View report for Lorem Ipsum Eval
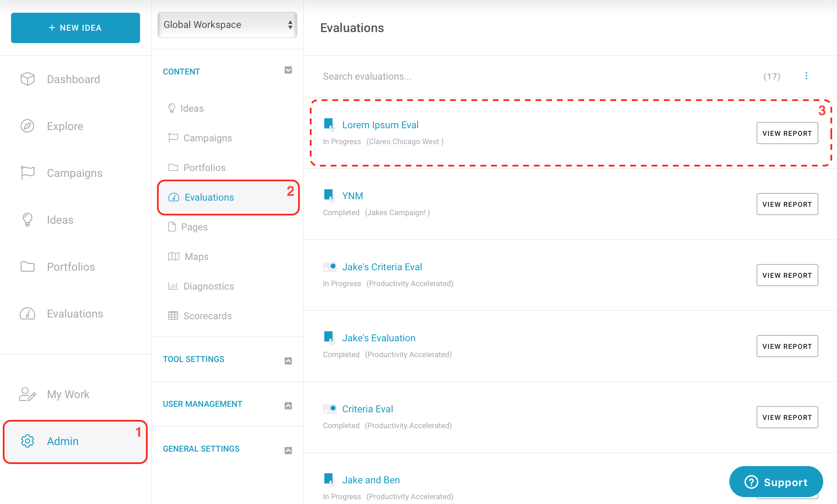Viewport: 837px width, 504px height. coord(787,133)
